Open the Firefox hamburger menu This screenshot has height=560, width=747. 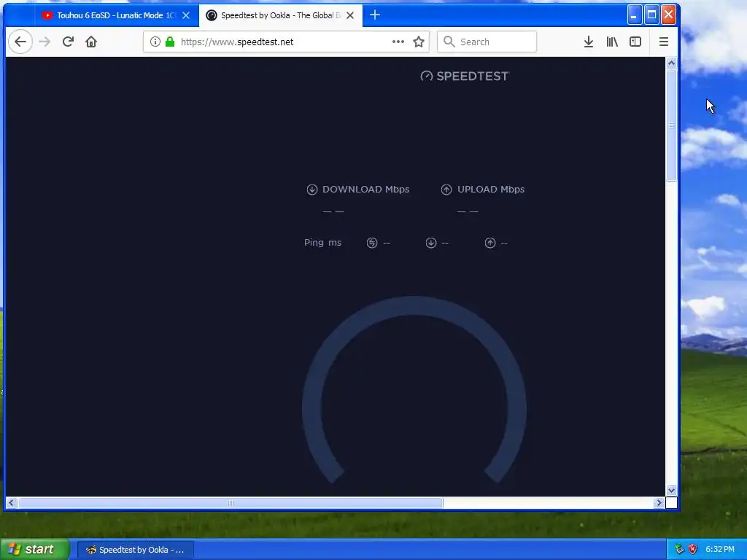pyautogui.click(x=664, y=42)
